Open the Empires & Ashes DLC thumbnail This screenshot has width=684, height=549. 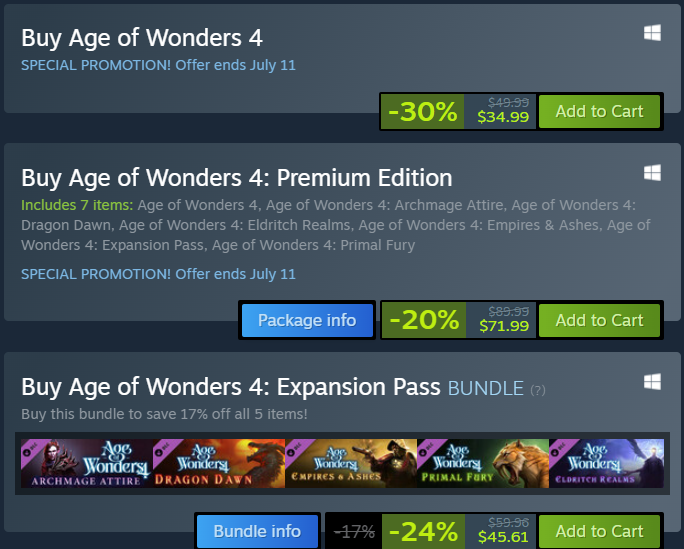[x=350, y=463]
